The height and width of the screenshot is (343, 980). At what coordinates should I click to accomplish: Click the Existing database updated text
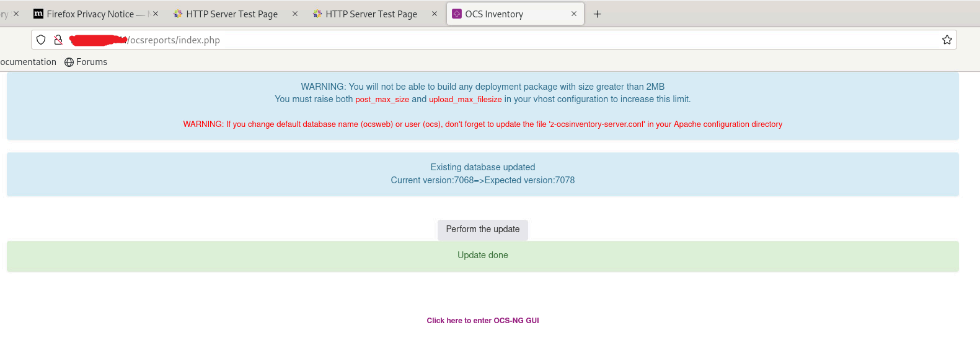coord(483,167)
